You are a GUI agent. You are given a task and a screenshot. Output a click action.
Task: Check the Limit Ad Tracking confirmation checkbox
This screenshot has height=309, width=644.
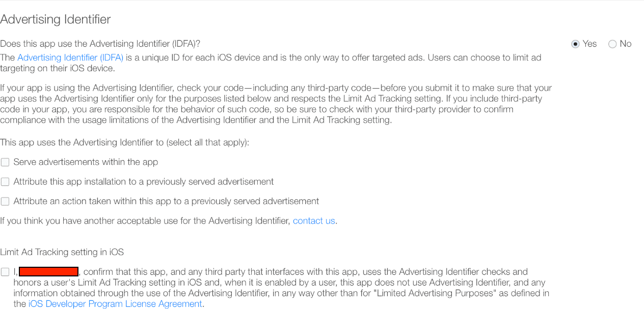click(x=5, y=271)
